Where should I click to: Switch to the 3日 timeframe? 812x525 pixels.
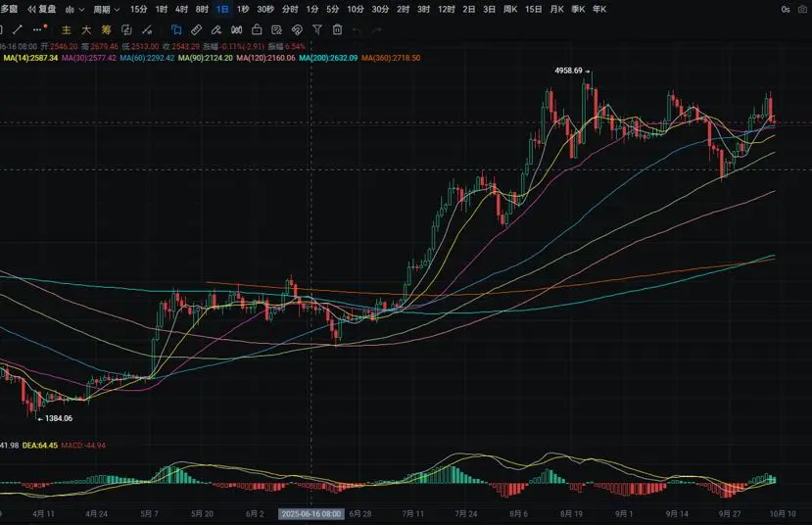point(490,10)
